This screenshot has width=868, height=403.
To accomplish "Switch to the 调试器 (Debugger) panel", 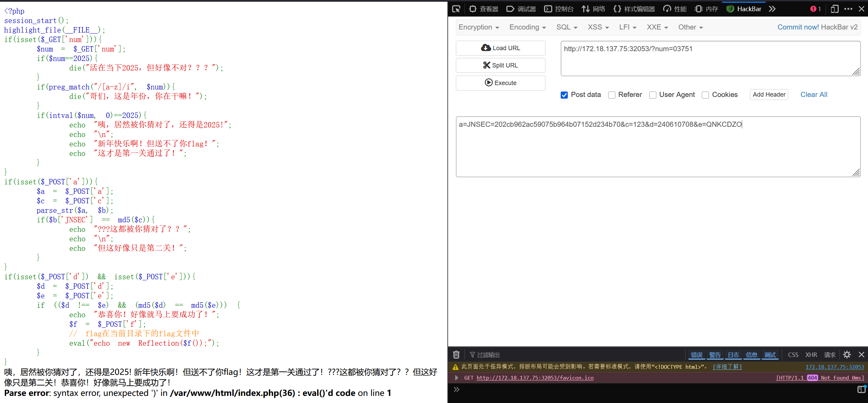I will click(521, 9).
